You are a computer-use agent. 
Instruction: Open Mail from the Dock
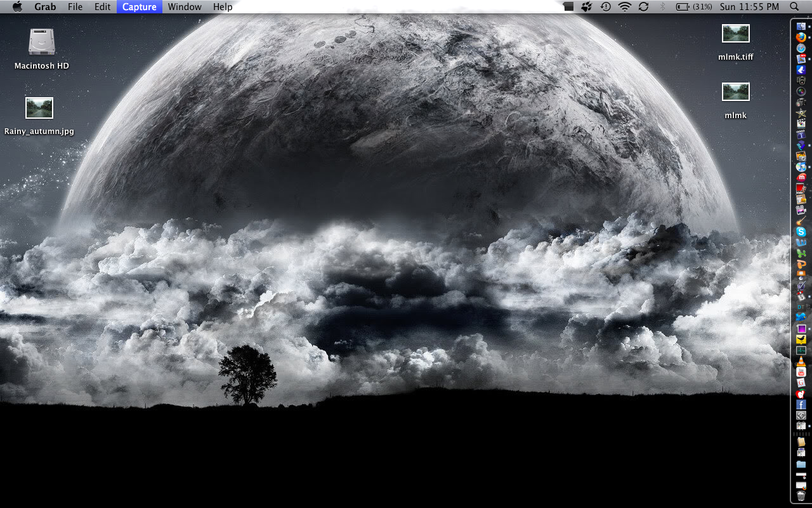[x=801, y=58]
